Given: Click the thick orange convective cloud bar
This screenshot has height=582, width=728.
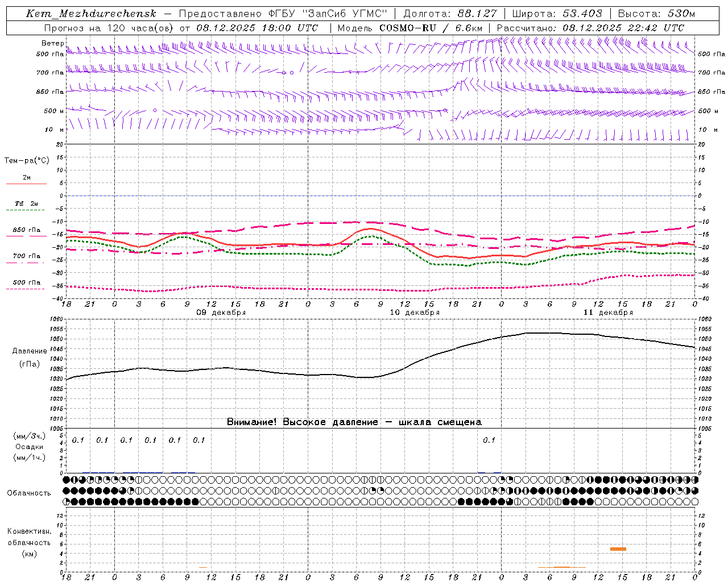Looking at the screenshot, I should click(618, 549).
